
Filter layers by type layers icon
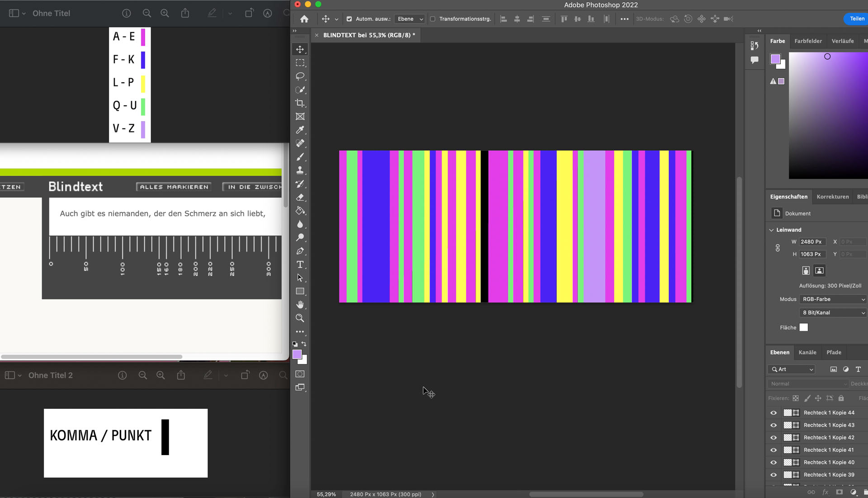858,370
